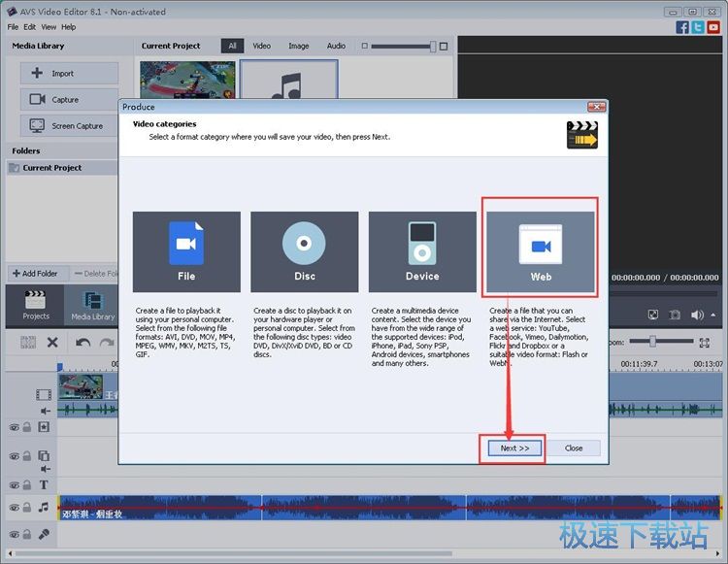The width and height of the screenshot is (728, 564).
Task: Click the volume speaker icon
Action: (x=697, y=315)
